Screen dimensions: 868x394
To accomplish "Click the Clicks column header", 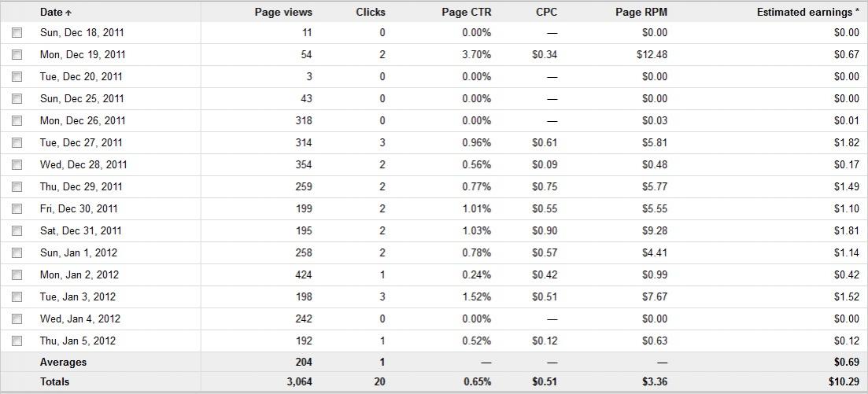I will [x=370, y=12].
